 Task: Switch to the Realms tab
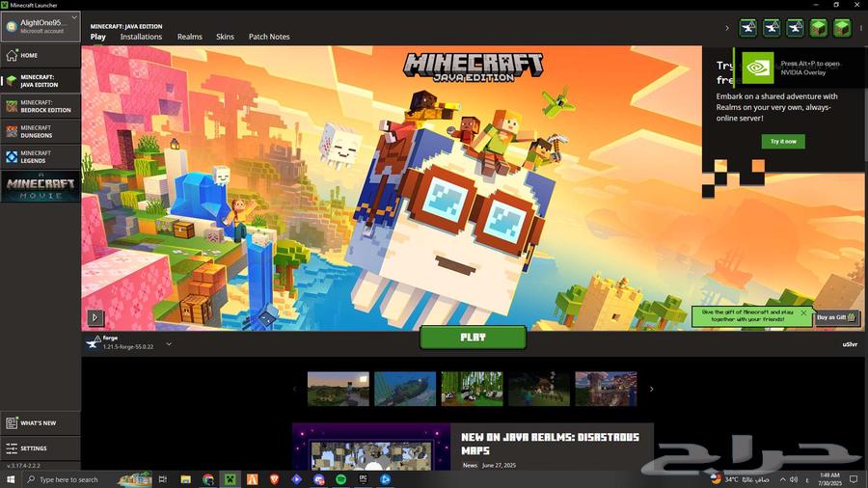pyautogui.click(x=189, y=37)
